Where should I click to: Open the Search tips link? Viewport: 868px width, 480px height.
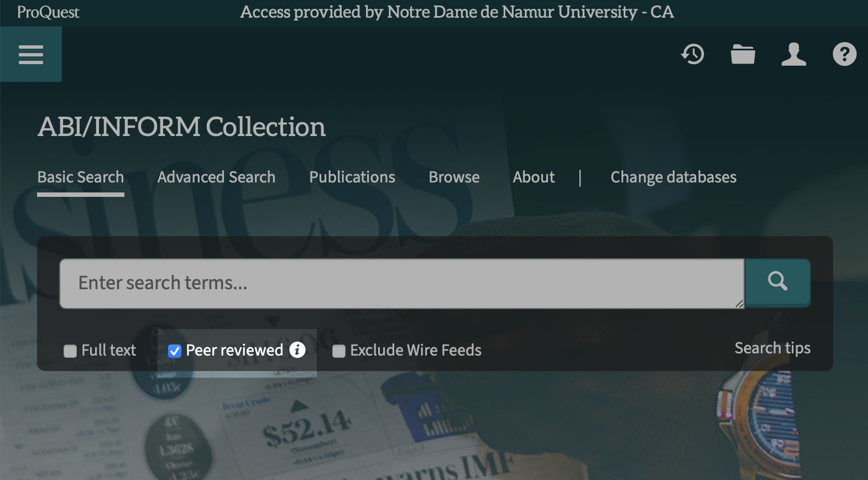pos(772,348)
